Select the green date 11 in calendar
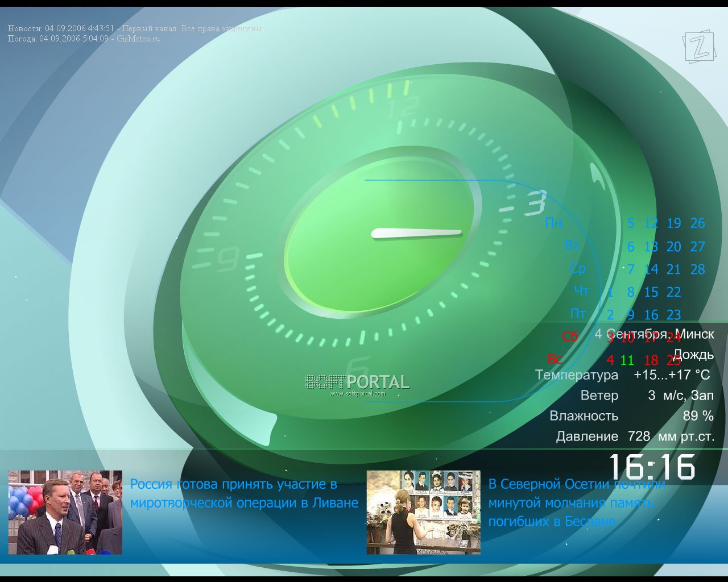Viewport: 728px width, 582px height. (x=627, y=360)
